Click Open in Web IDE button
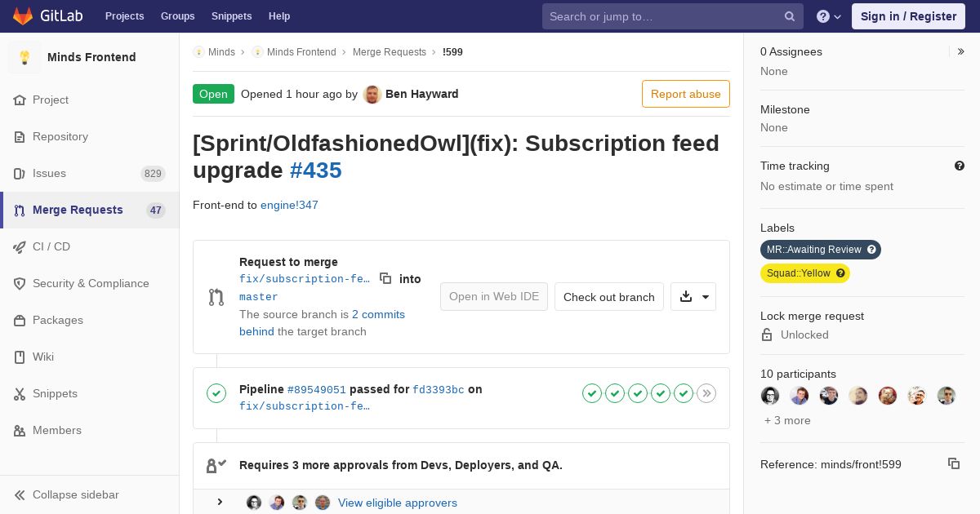Viewport: 980px width, 514px height. coord(494,296)
